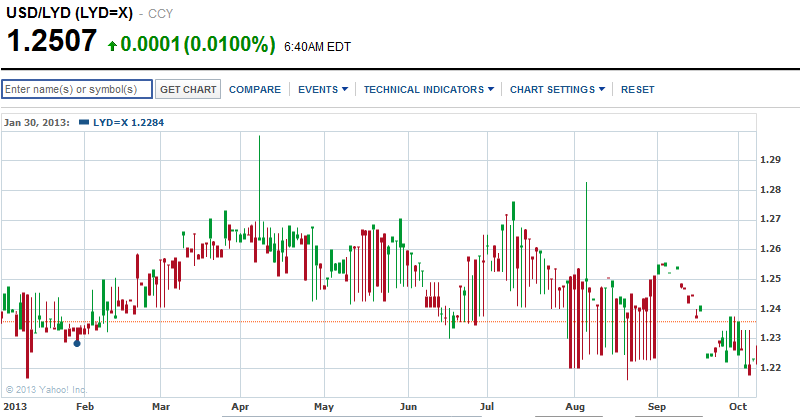This screenshot has width=800, height=417.
Task: Click the 1.25 y-axis label
Action: click(x=770, y=279)
